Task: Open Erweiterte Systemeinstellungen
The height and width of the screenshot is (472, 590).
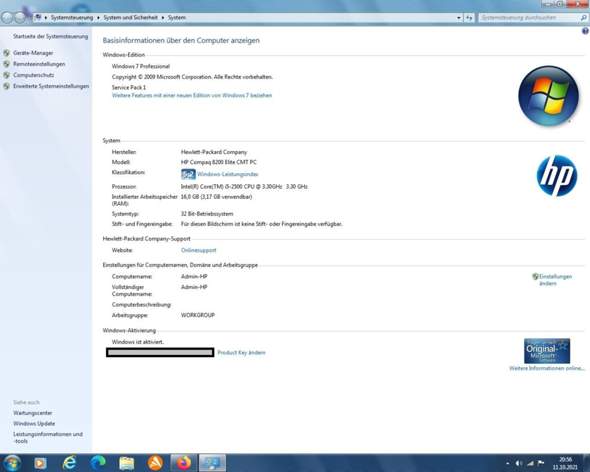Action: 51,86
